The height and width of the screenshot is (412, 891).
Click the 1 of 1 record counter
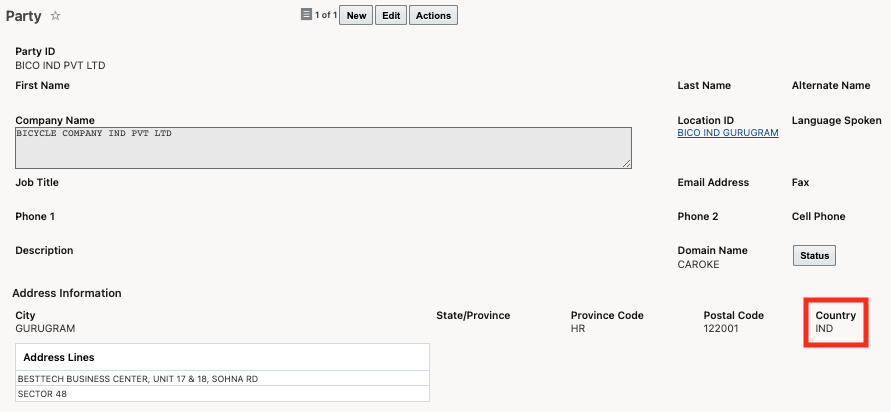coord(325,16)
